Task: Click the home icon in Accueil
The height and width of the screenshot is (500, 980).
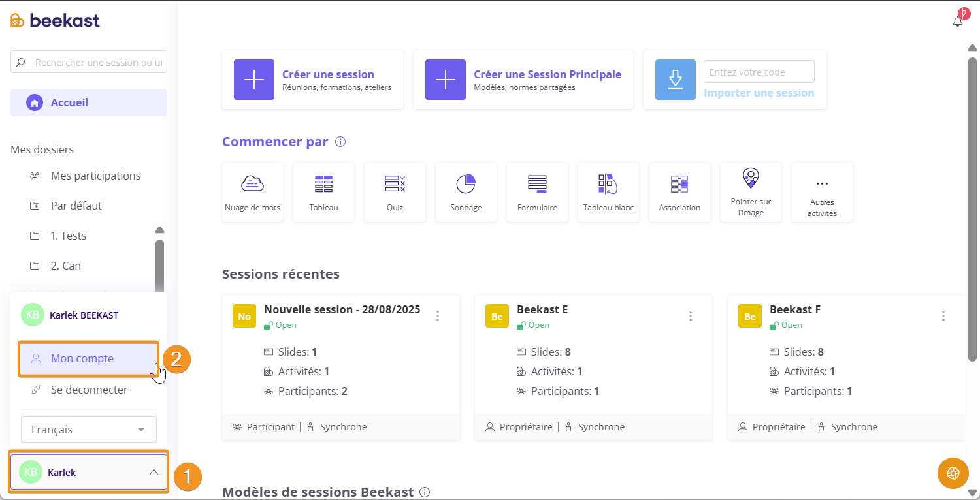Action: click(x=34, y=102)
